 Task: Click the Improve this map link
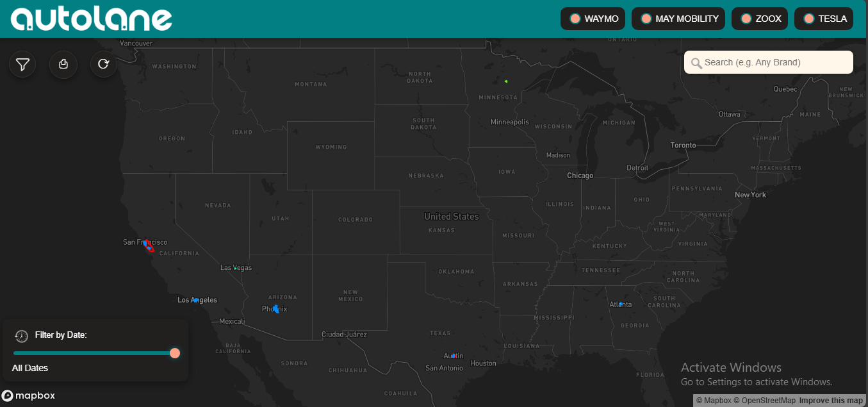click(831, 401)
